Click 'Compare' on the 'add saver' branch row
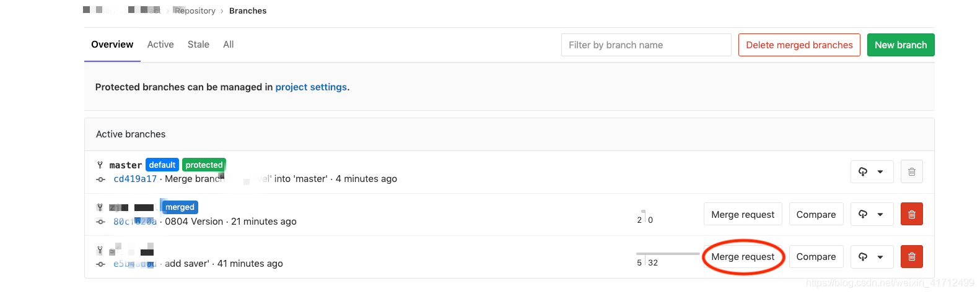The image size is (980, 294). (x=816, y=256)
